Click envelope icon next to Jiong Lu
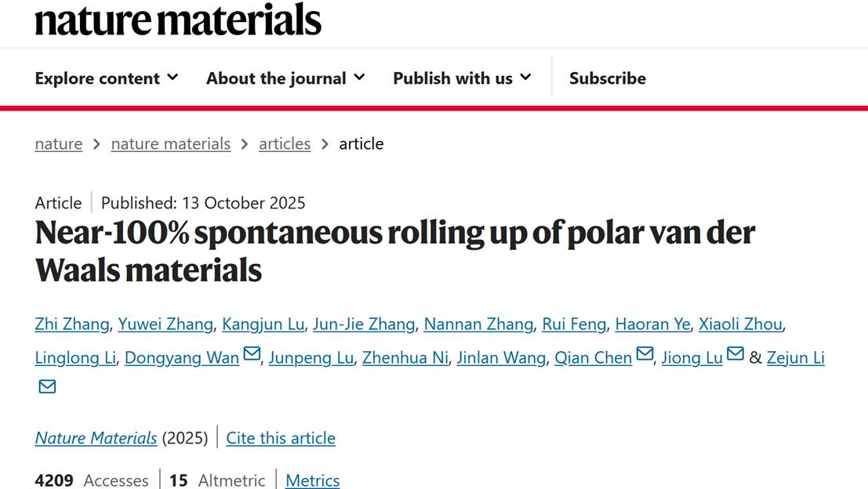This screenshot has width=868, height=489. click(735, 355)
